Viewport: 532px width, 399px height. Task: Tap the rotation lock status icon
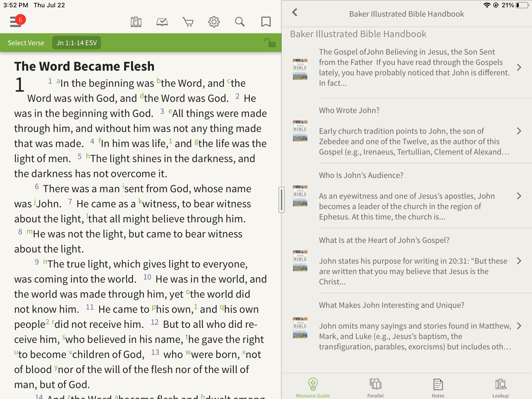tap(496, 5)
